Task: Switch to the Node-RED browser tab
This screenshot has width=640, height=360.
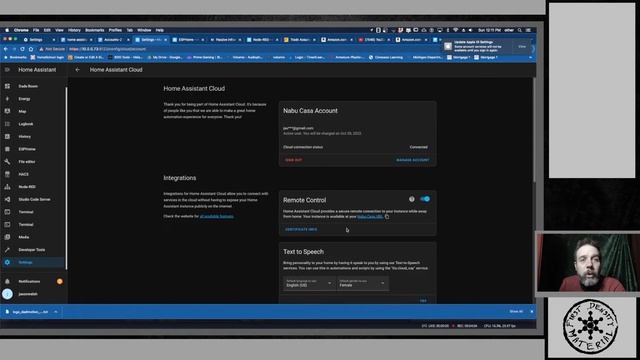Action: tap(261, 40)
